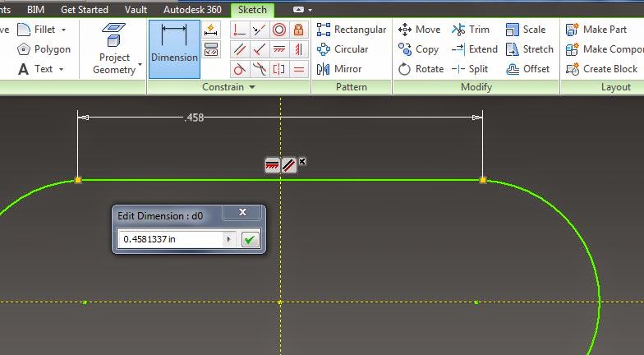Select the sketch center point at axis intersection
The image size is (644, 355).
[280, 302]
